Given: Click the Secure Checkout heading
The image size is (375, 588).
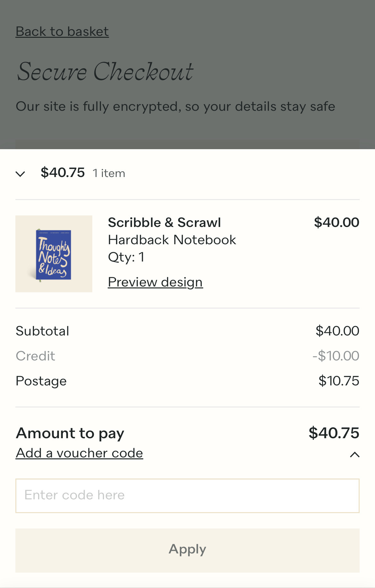Looking at the screenshot, I should tap(105, 72).
